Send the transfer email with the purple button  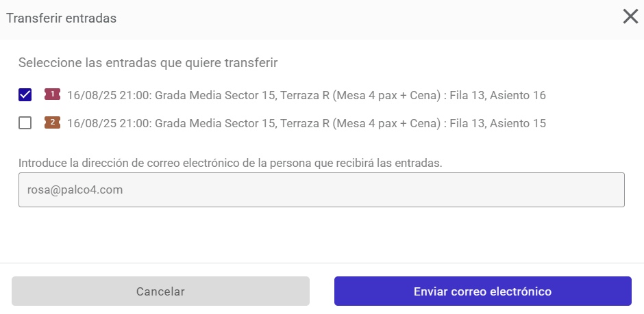coord(482,291)
